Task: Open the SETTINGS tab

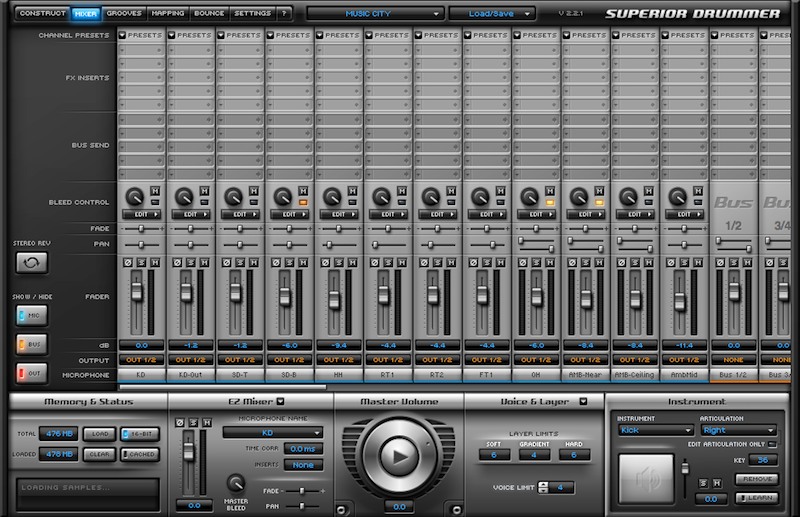Action: pyautogui.click(x=253, y=13)
